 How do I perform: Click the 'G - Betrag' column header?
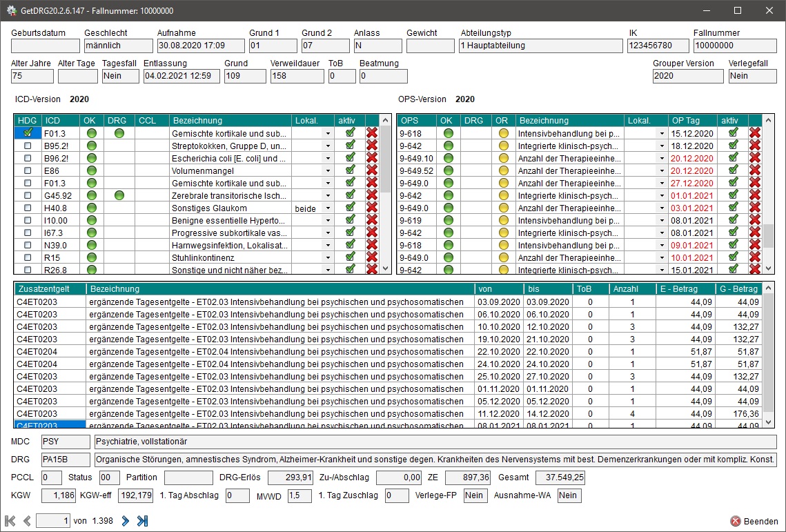738,289
